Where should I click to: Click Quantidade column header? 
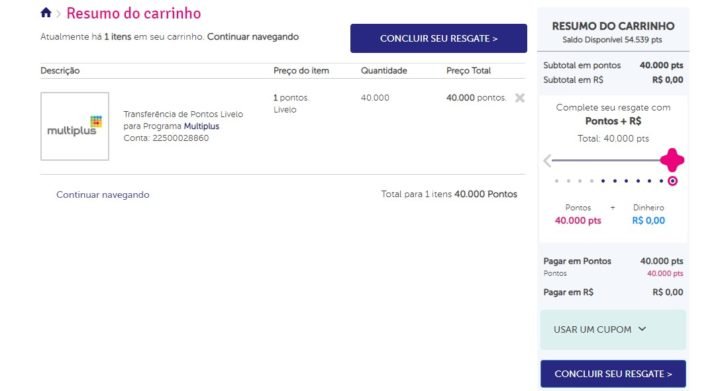click(384, 71)
